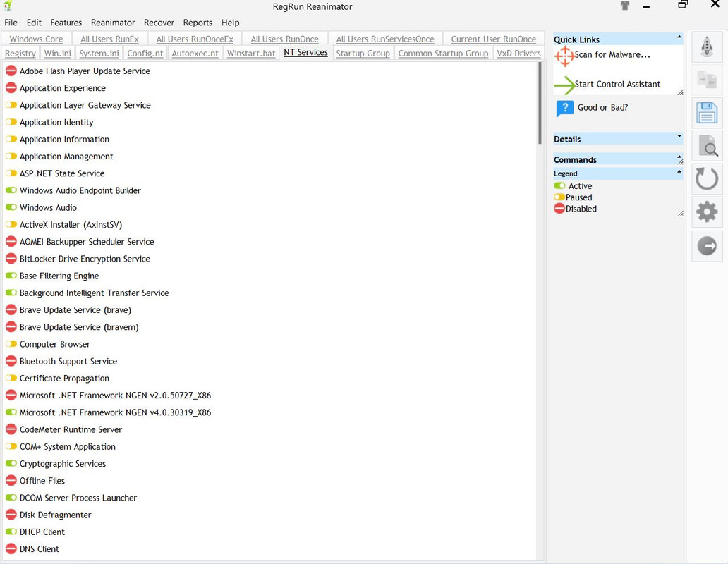Screen dimensions: 728x564
Task: Click the green arrow Control Assistant icon
Action: tap(564, 85)
